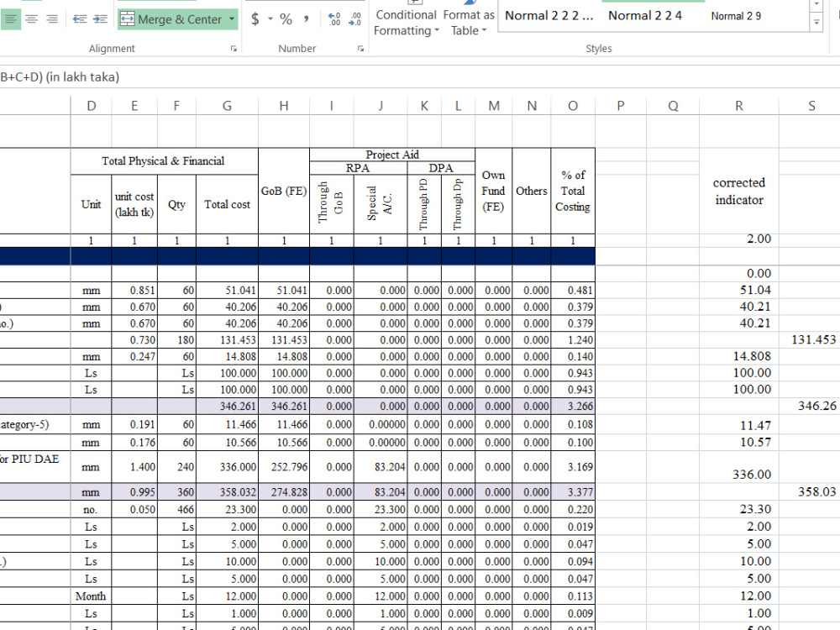
Task: Open Merge & Center dropdown arrow
Action: 232,19
